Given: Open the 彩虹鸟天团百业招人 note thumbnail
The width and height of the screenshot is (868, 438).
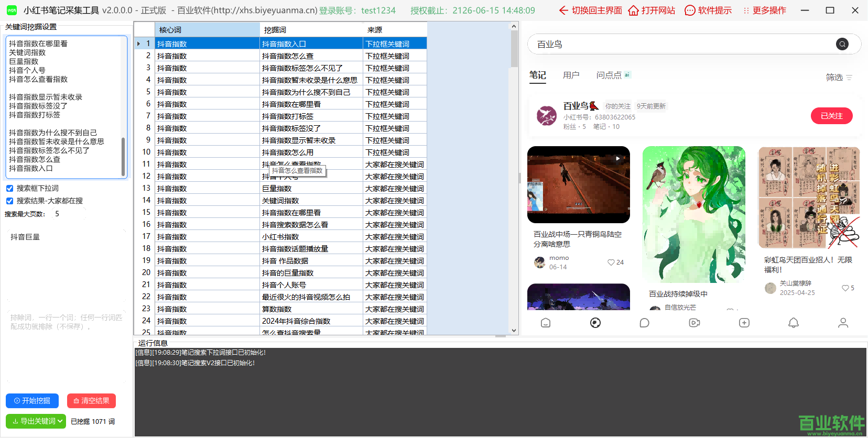Looking at the screenshot, I should pos(809,198).
